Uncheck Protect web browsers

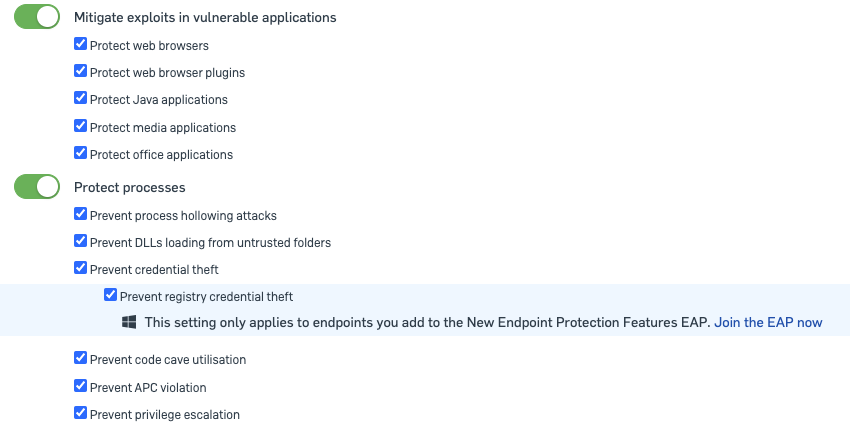(80, 44)
